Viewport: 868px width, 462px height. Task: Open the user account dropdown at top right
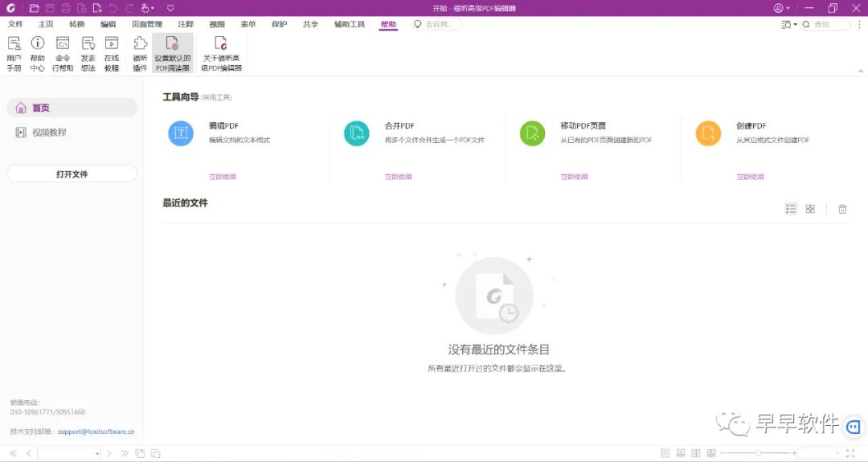click(782, 8)
